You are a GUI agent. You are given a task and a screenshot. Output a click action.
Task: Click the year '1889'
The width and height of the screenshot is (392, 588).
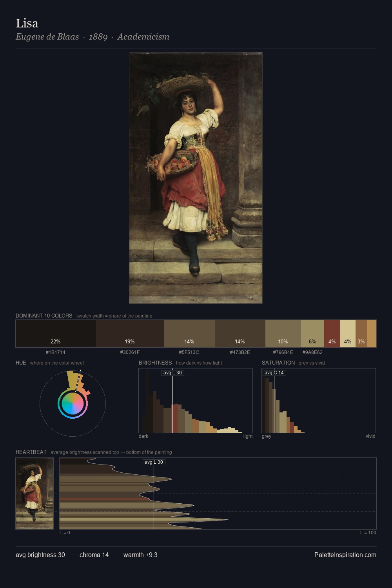[98, 37]
